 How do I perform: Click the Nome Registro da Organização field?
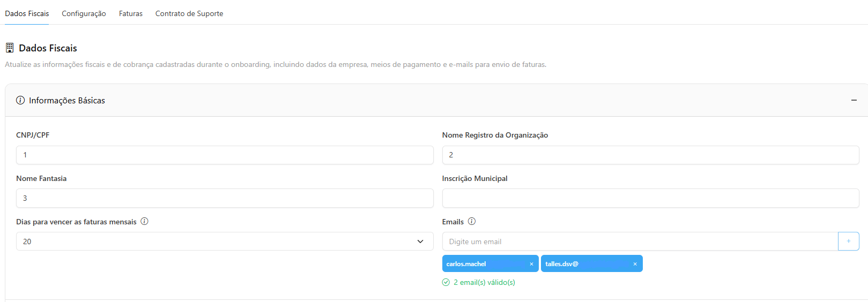point(650,155)
